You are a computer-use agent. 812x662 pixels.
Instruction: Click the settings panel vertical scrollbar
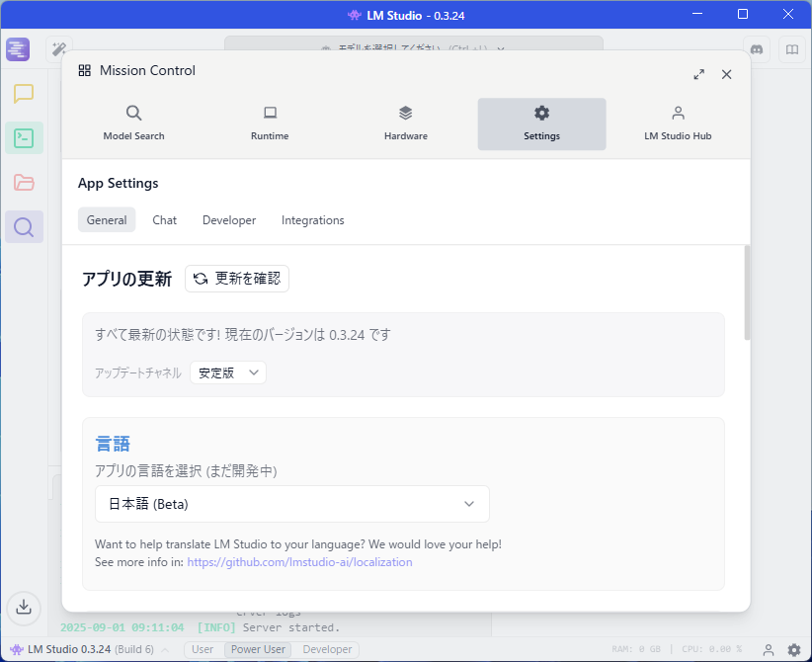click(x=747, y=292)
